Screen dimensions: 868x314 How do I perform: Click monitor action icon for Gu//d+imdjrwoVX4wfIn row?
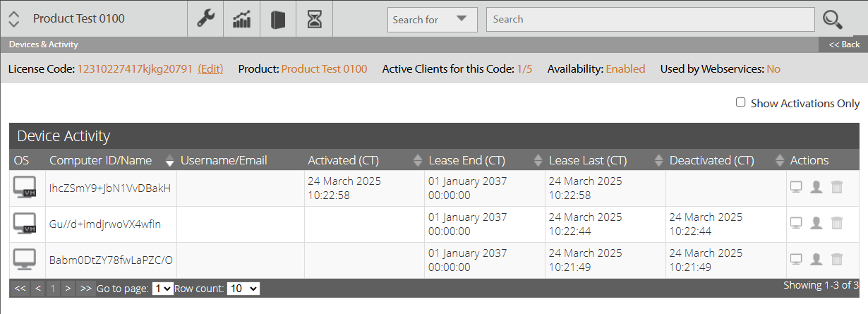(x=796, y=223)
